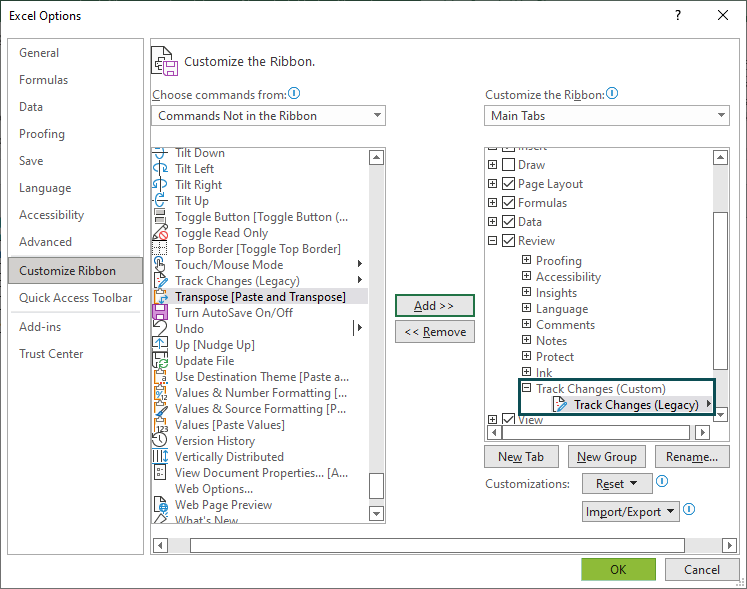Click the Toggle Button command icon
This screenshot has height=589, width=747.
pos(160,217)
